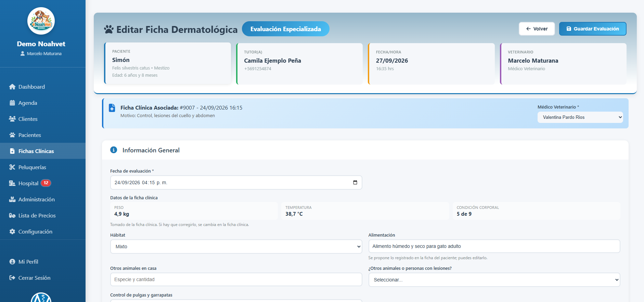Open Clientes menu item

(43, 119)
